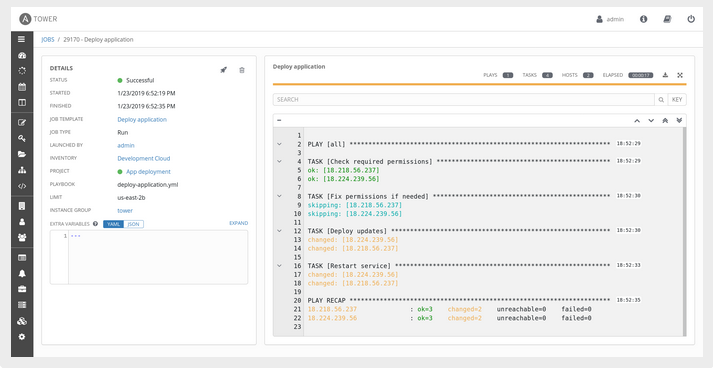Toggle the hamburger menu in sidebar
Screen dimensions: 713x368
point(22,39)
